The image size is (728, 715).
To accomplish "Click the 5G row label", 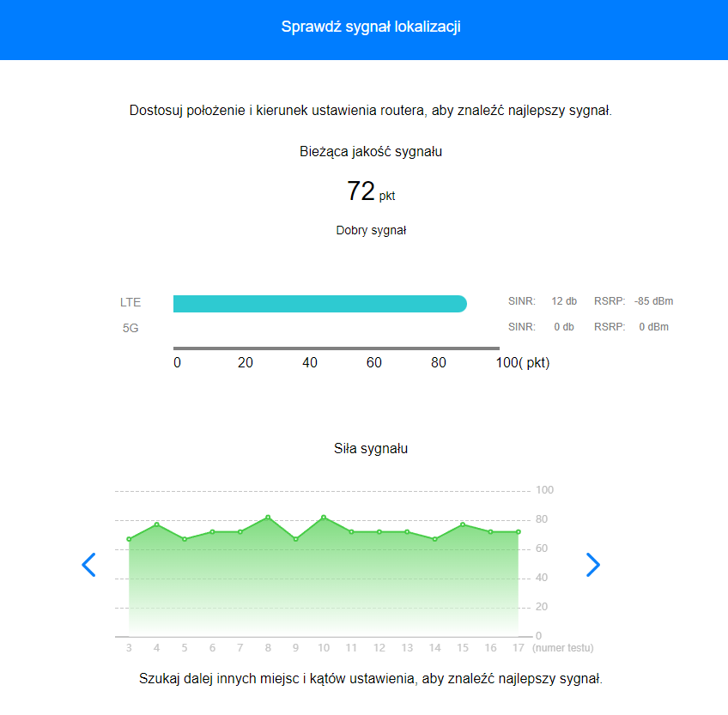I will coord(130,327).
